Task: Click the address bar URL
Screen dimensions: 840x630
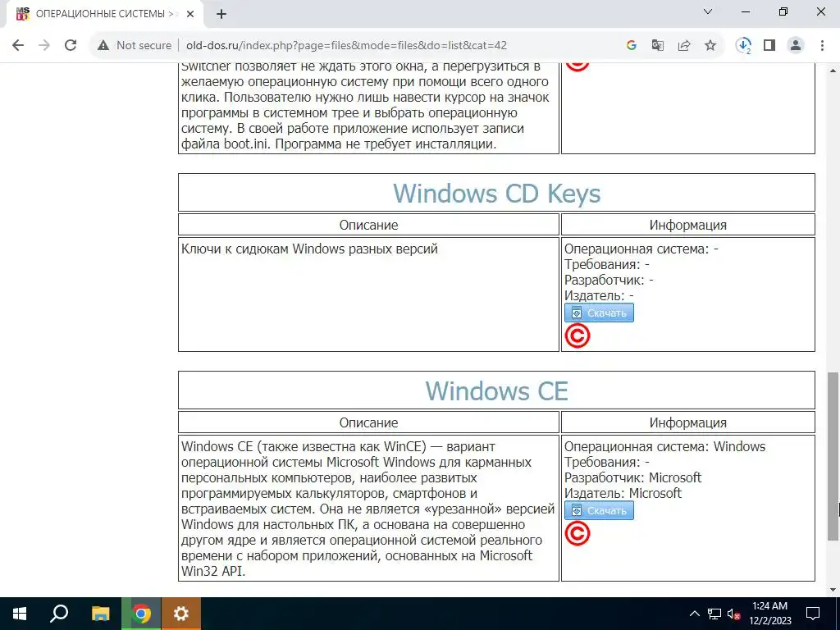Action: pos(346,46)
